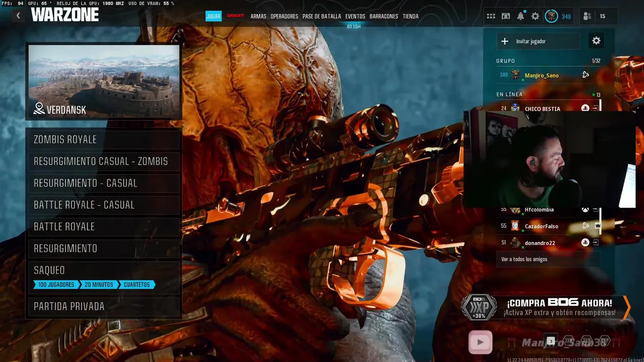644x362 pixels.
Task: Select RESURGIMIENTO CASUAL - ZOMBIS mode
Action: (x=104, y=161)
